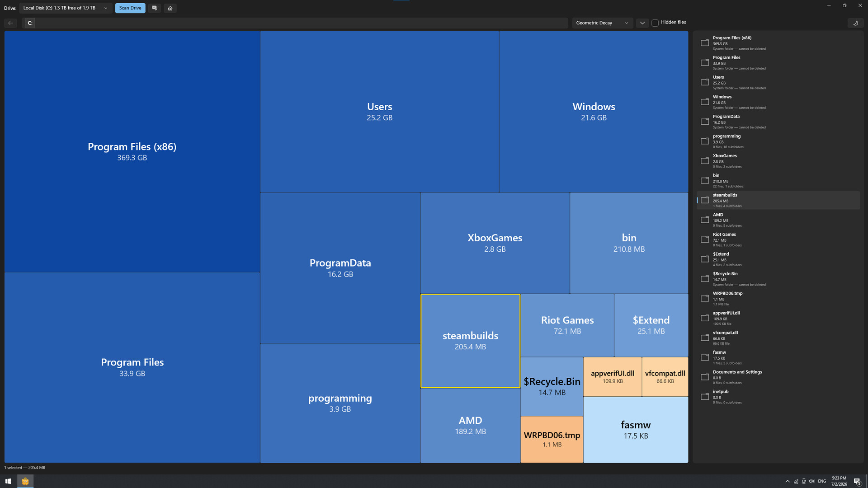Click the folder icon beside $Extend in list
This screenshot has width=868, height=488.
pos(705,259)
